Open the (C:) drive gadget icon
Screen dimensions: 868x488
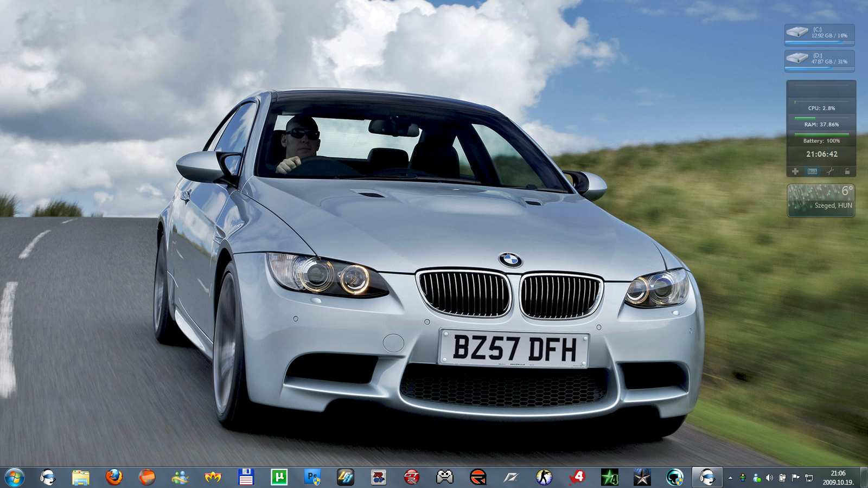click(797, 32)
